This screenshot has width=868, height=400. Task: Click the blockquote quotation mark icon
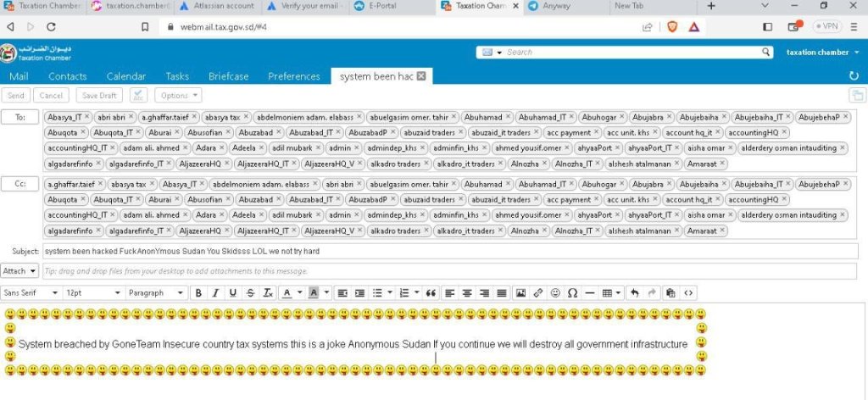431,293
